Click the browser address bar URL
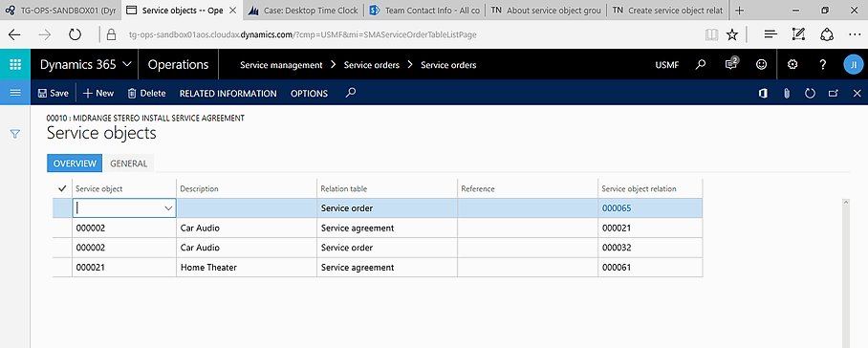The image size is (868, 348). pos(303,34)
